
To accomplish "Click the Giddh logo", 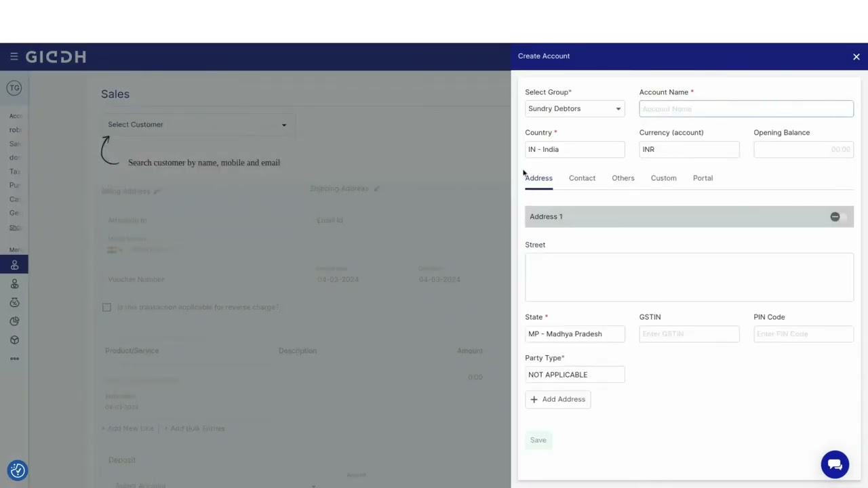I will tap(56, 57).
